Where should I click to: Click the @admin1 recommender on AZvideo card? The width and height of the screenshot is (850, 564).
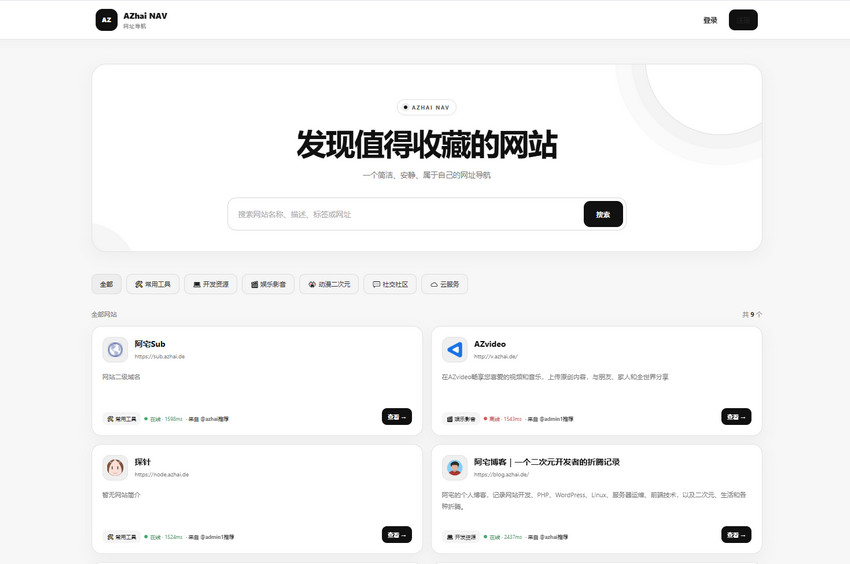(550, 419)
